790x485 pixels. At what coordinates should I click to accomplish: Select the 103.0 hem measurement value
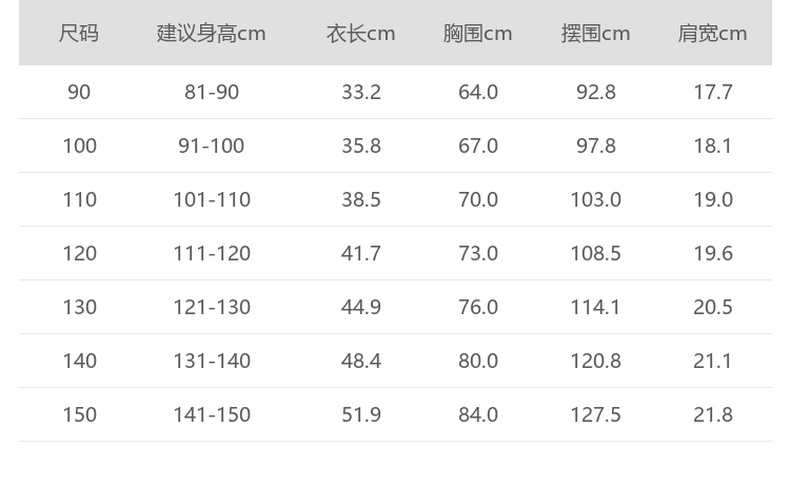595,200
